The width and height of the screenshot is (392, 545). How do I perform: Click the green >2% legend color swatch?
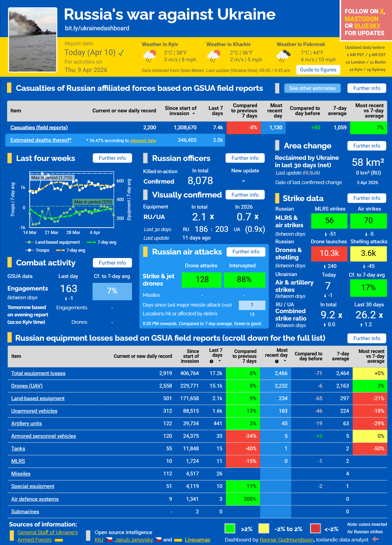(230, 528)
